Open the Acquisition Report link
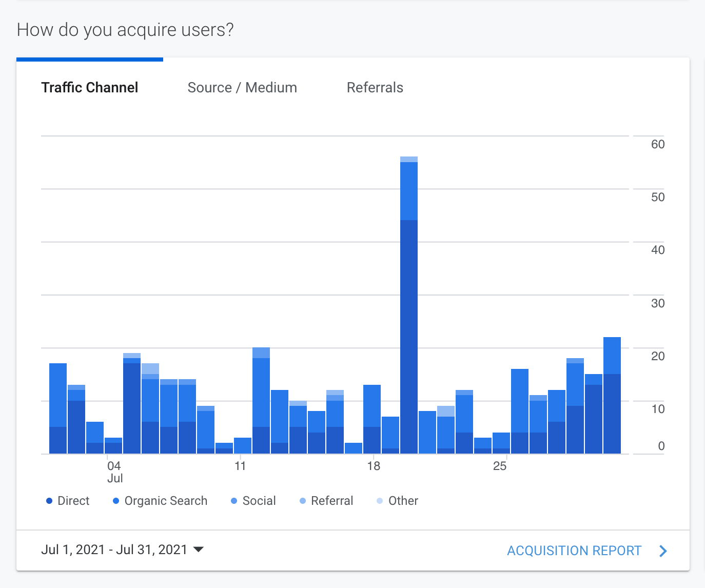 (574, 551)
